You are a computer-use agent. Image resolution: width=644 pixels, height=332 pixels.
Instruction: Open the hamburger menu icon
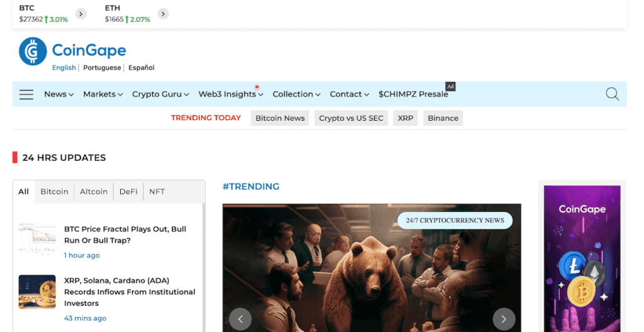coord(26,94)
